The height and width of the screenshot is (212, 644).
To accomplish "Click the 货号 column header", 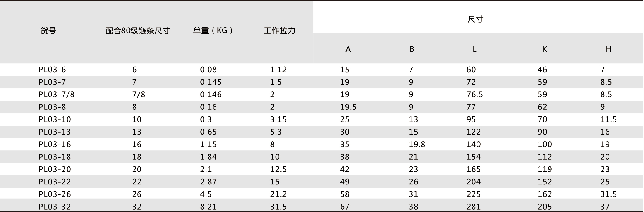I will 48,31.
